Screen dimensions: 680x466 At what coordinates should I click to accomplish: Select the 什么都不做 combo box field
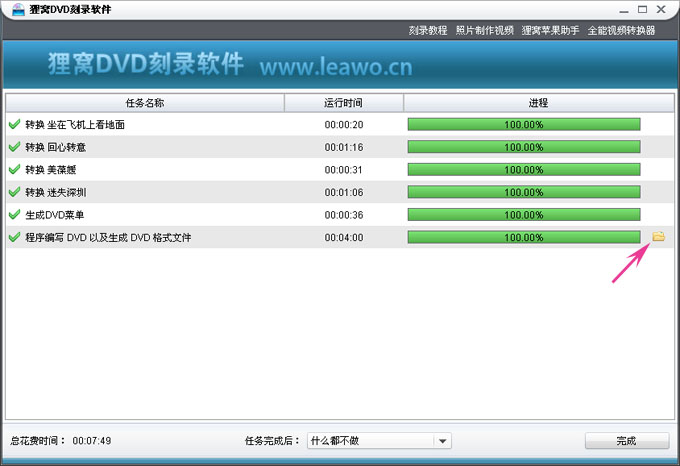coord(379,441)
